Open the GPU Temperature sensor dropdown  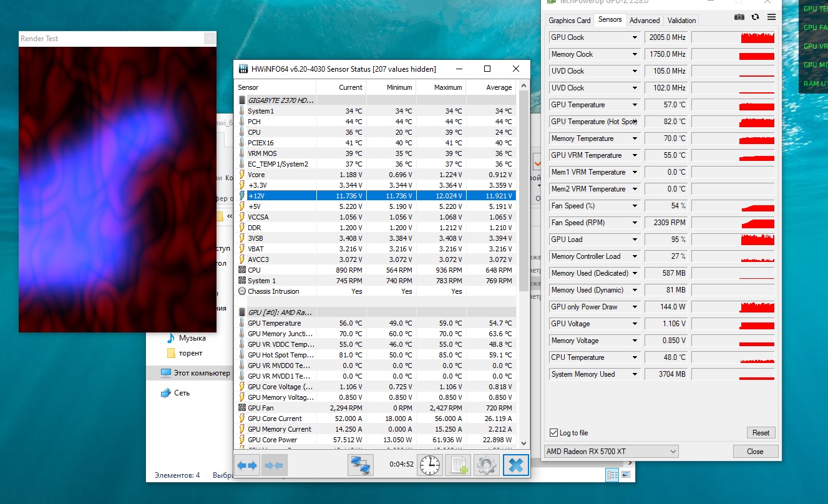[x=635, y=105]
